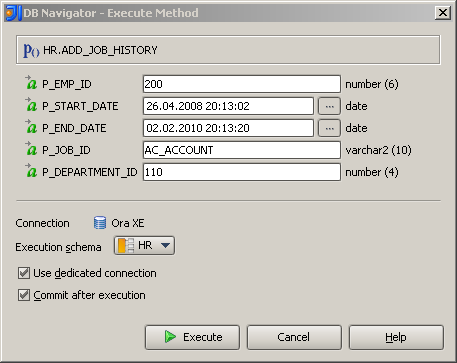This screenshot has width=457, height=363.
Task: Toggle Commit after execution checkbox
Action: pos(24,295)
